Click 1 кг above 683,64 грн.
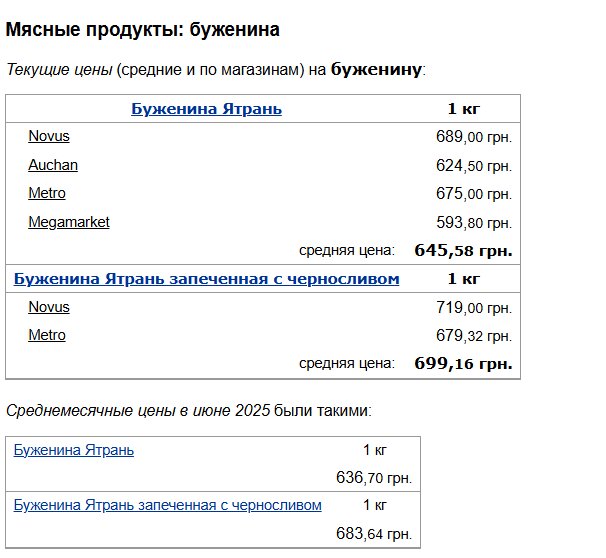The height and width of the screenshot is (558, 606). (374, 505)
